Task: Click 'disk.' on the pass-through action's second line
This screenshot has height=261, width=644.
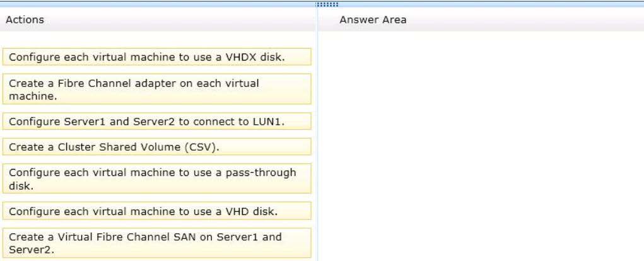Action: 21,186
